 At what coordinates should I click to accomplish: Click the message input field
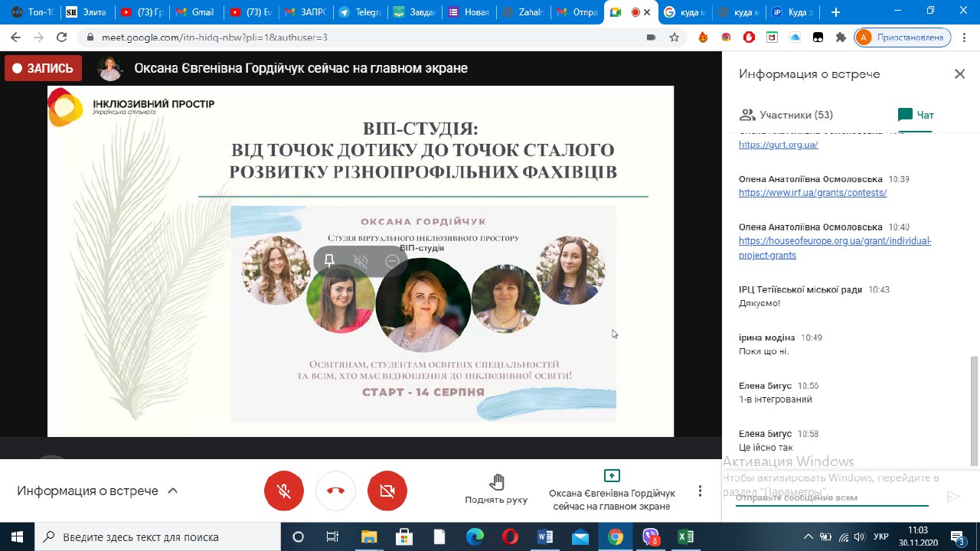click(831, 497)
